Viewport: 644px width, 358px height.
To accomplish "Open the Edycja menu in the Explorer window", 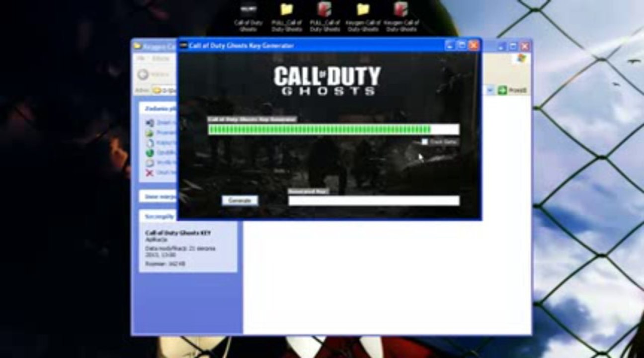I will (160, 59).
